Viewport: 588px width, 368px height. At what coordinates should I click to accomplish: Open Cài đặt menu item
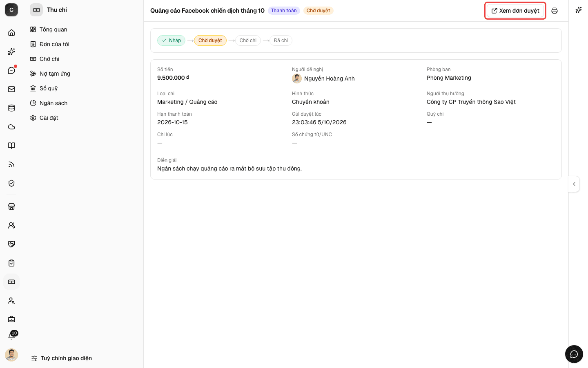click(x=83, y=118)
